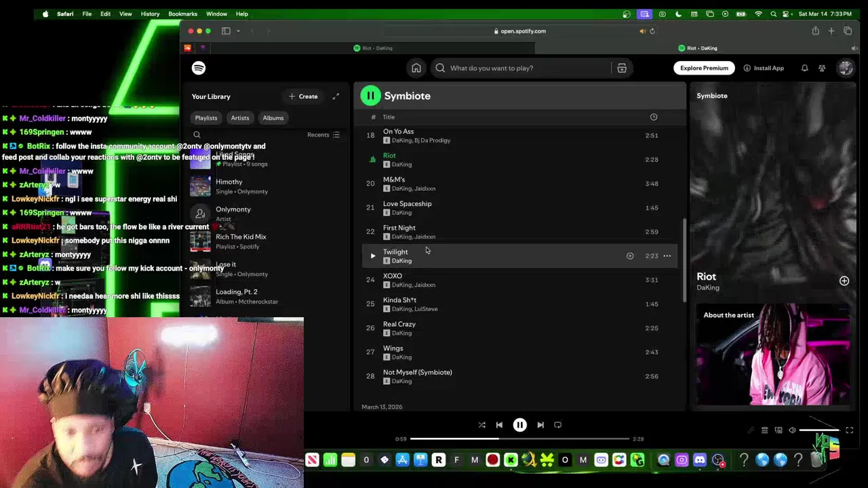The image size is (868, 488).
Task: Filter library by Albums
Action: pyautogui.click(x=273, y=118)
